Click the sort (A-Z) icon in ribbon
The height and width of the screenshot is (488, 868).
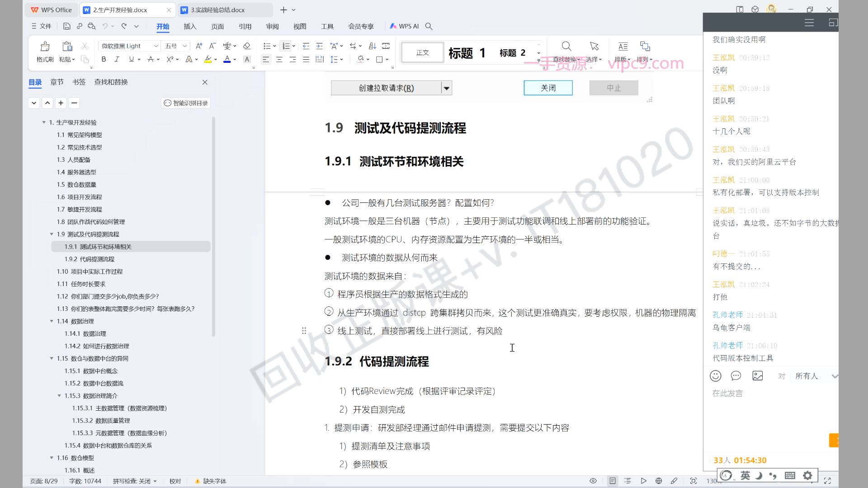(372, 46)
